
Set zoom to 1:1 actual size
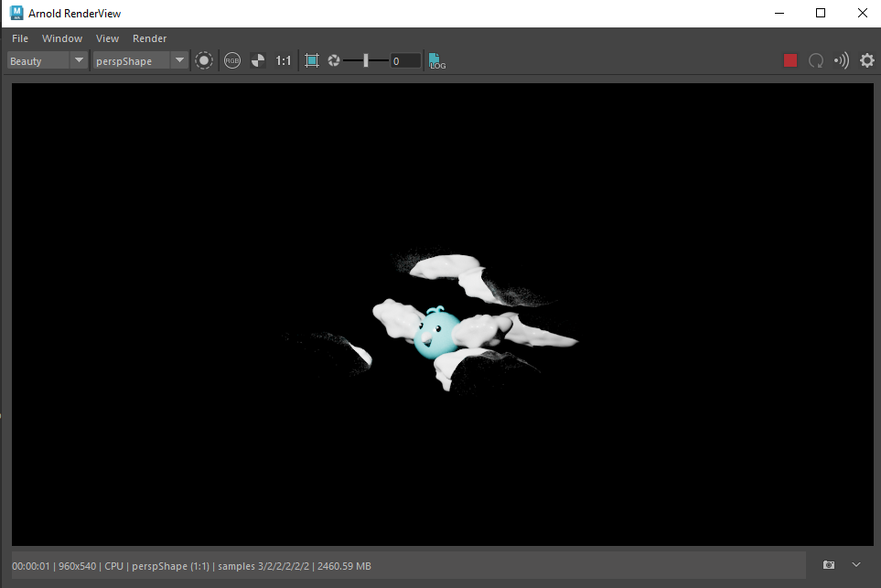284,60
